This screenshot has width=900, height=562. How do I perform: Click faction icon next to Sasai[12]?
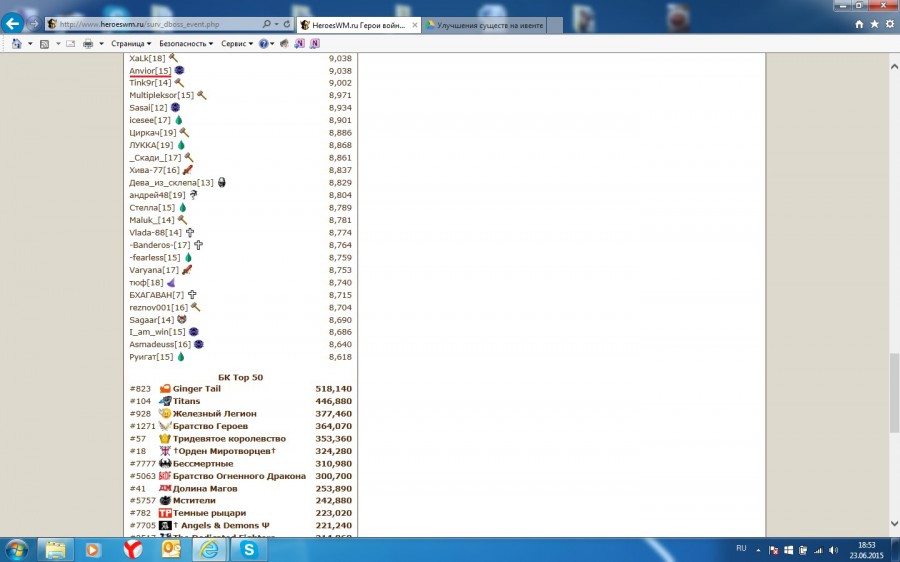[x=176, y=107]
